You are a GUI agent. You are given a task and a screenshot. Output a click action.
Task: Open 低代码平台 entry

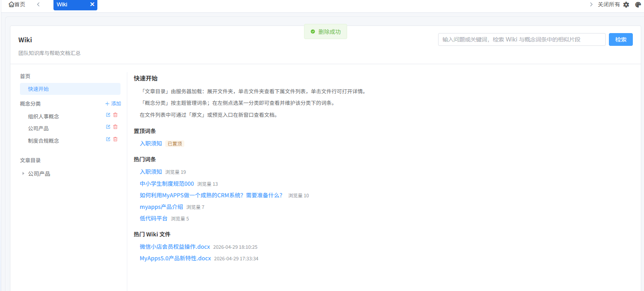tap(154, 218)
